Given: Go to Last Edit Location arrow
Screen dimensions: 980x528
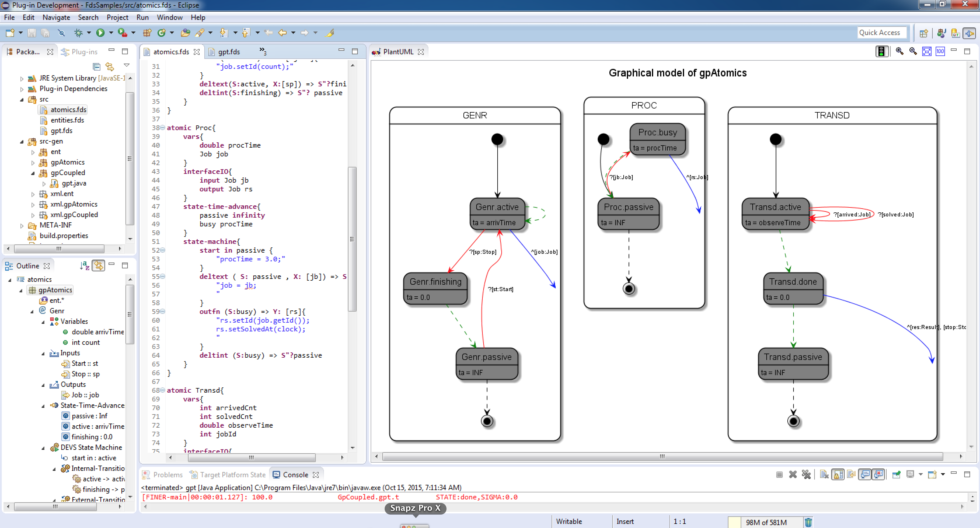Looking at the screenshot, I should coord(268,33).
